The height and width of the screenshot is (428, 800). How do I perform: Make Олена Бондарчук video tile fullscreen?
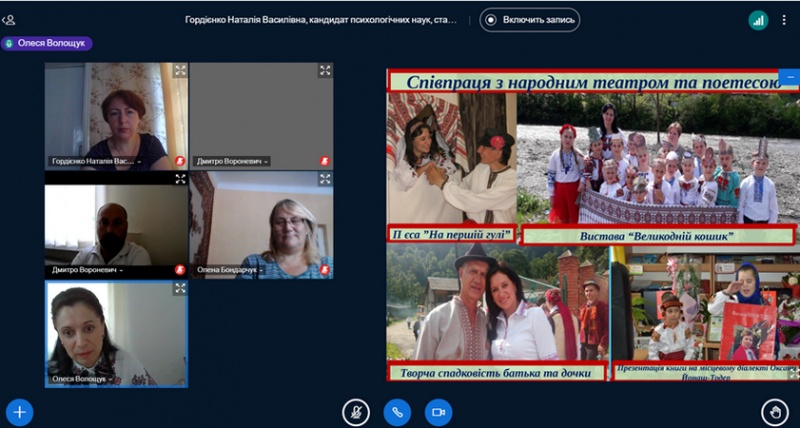coord(325,179)
